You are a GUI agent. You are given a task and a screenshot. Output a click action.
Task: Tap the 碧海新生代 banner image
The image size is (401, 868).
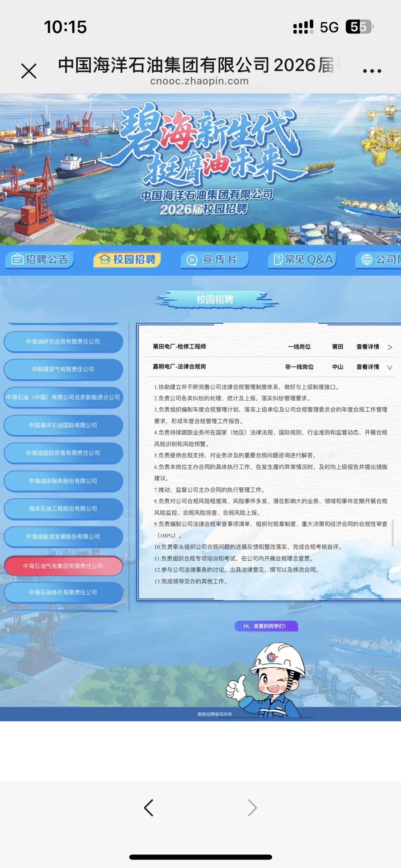[x=200, y=169]
